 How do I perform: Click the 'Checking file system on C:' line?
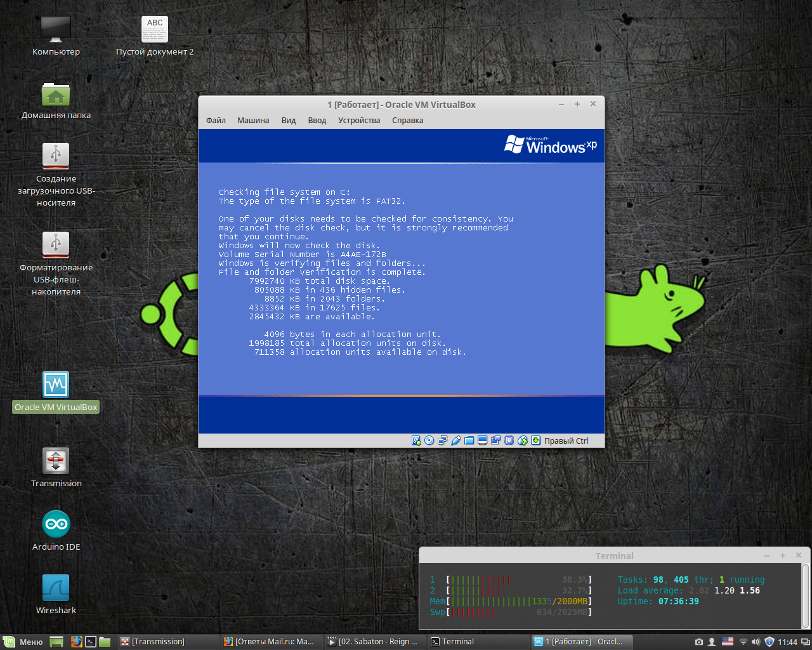(x=284, y=192)
